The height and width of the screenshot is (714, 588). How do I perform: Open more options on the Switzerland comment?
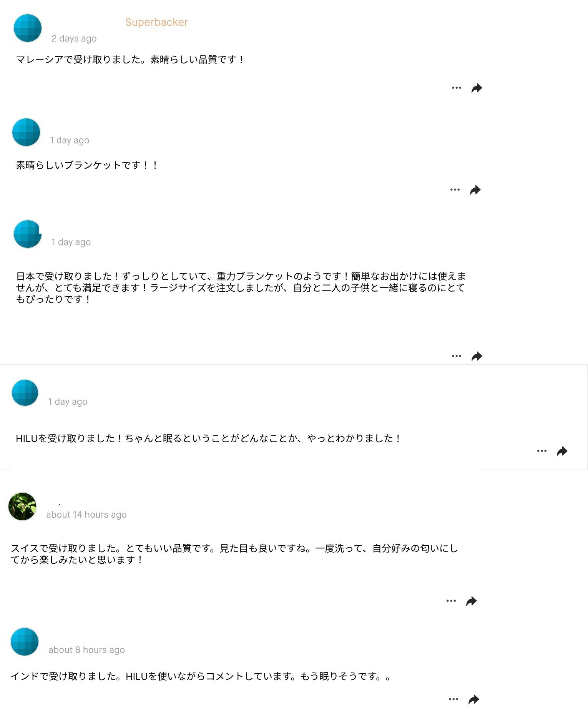[x=451, y=601]
